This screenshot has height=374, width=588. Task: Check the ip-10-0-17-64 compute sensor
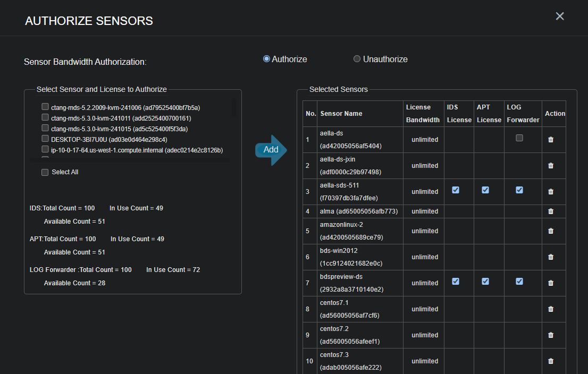[45, 149]
